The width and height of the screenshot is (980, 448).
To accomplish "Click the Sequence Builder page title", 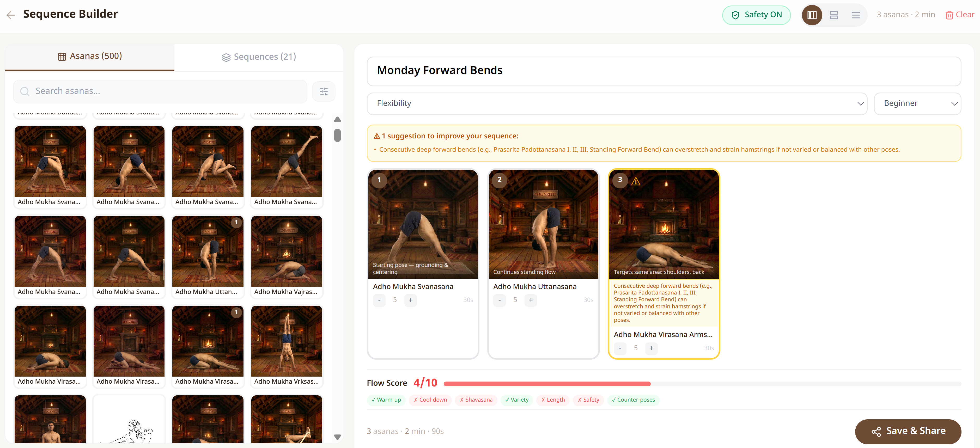I will coord(70,14).
